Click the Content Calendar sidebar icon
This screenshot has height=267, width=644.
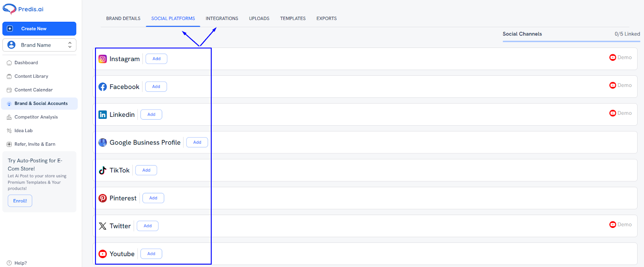coord(9,90)
